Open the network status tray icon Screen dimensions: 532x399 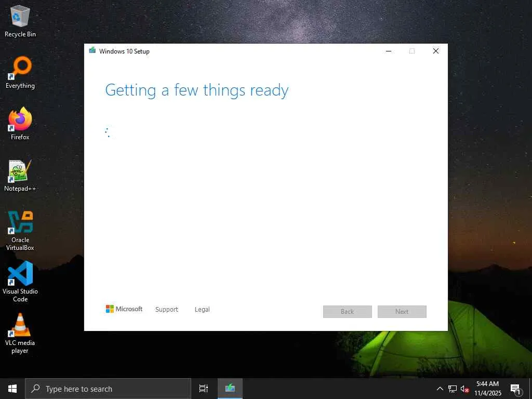[453, 389]
